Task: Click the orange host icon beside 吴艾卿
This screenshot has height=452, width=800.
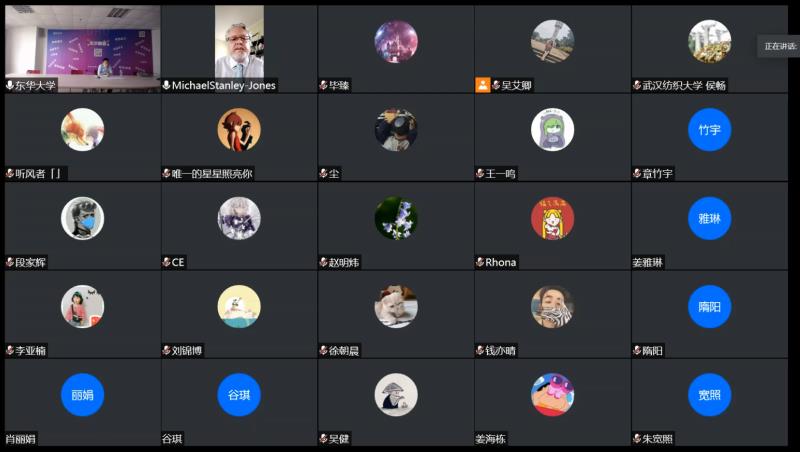Action: click(x=483, y=85)
